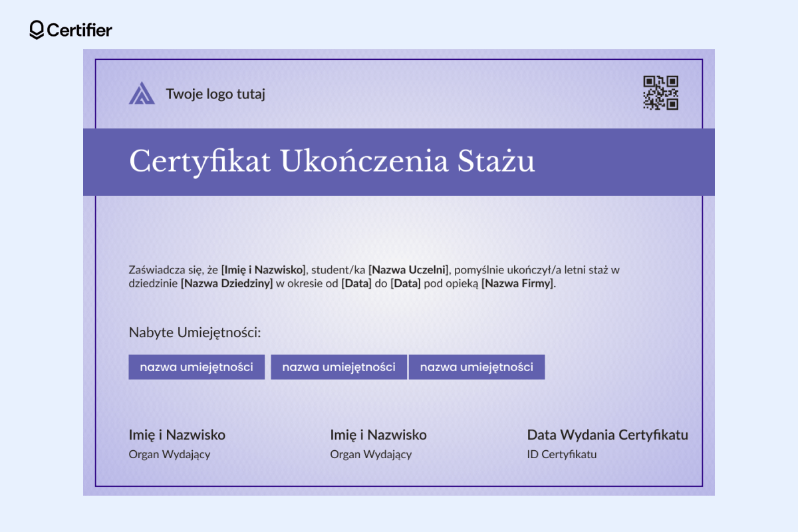The image size is (798, 532).
Task: Click the '[Nazwa Firmy]' placeholder
Action: (x=518, y=284)
